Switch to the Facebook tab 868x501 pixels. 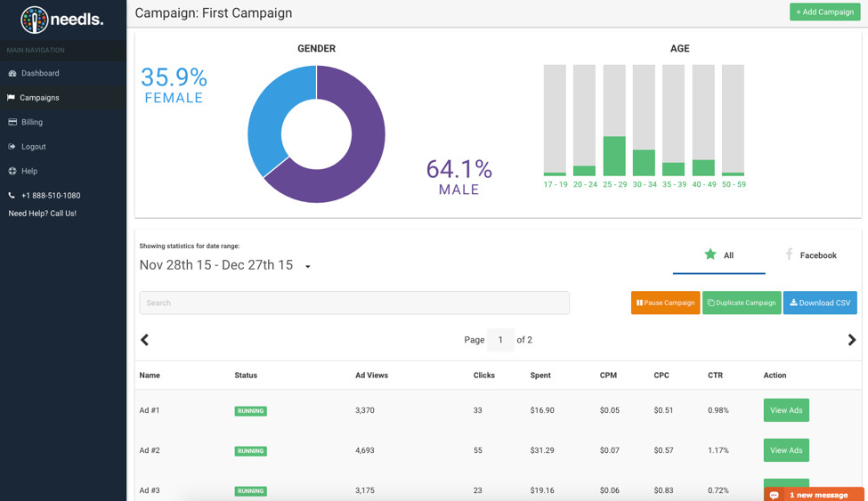pyautogui.click(x=811, y=255)
